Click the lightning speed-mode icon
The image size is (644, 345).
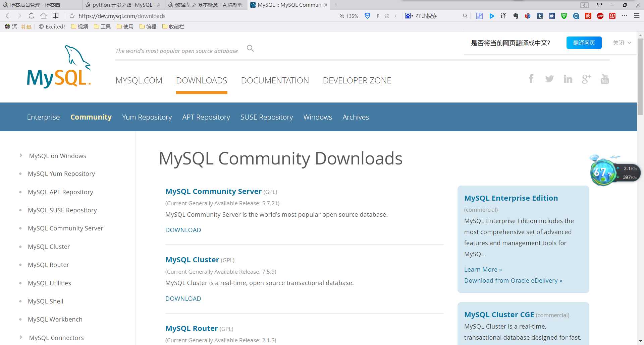coord(378,16)
